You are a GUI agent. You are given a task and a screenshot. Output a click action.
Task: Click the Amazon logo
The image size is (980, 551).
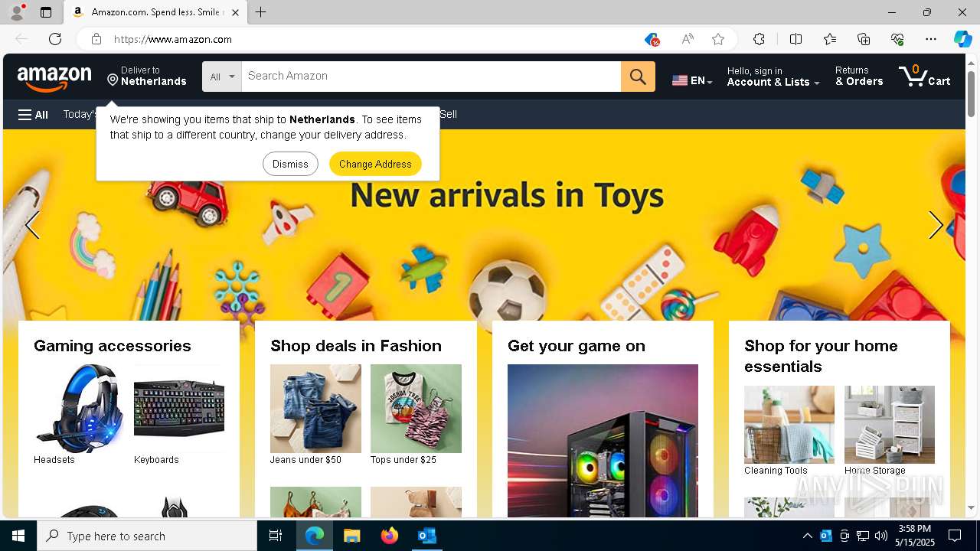(54, 77)
